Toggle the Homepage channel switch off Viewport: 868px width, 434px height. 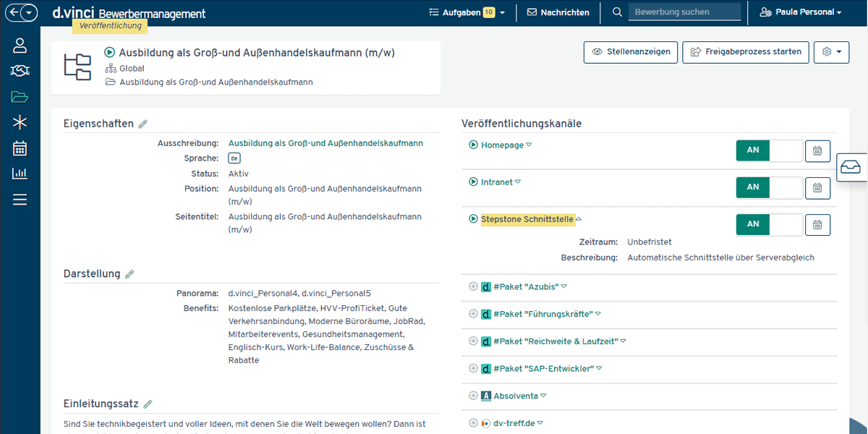coord(769,150)
